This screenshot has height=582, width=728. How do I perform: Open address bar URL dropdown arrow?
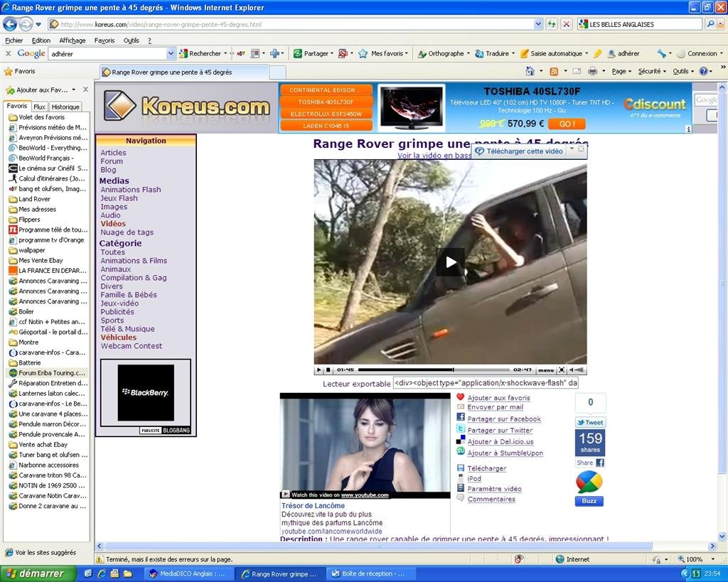point(538,24)
